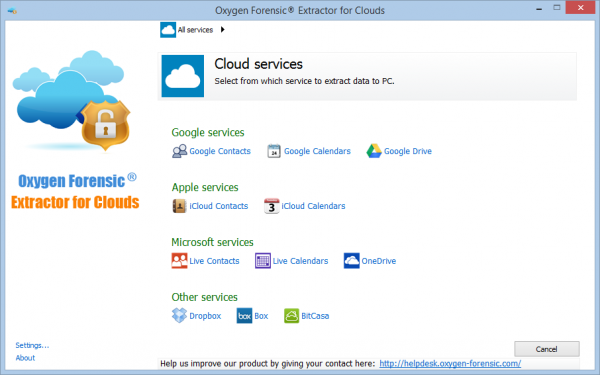600x375 pixels.
Task: Choose the Live Calendars text link
Action: coord(300,261)
